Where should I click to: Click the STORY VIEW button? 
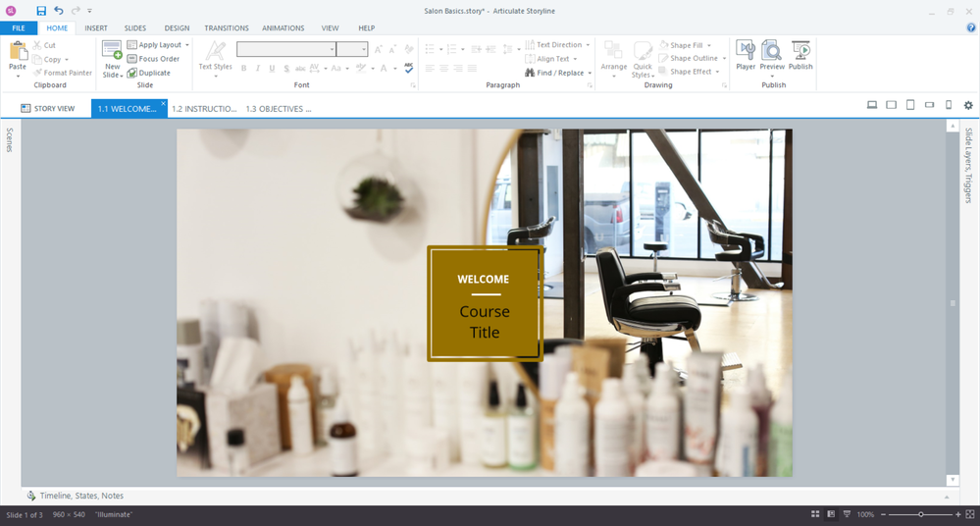[47, 109]
